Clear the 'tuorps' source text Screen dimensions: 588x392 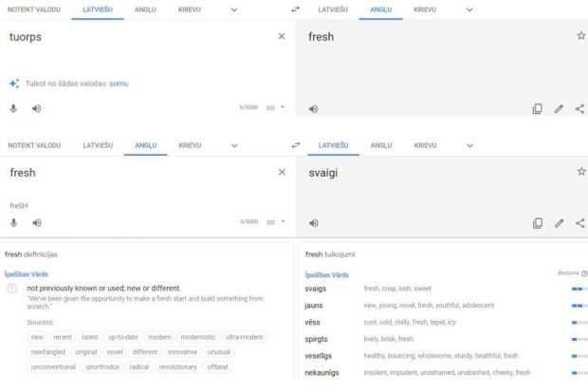point(281,37)
